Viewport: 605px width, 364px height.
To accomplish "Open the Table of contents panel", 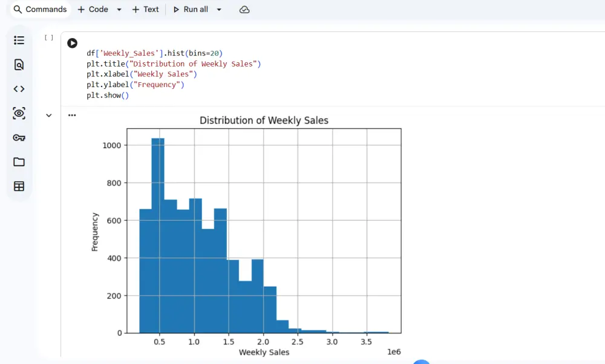I will pos(18,40).
